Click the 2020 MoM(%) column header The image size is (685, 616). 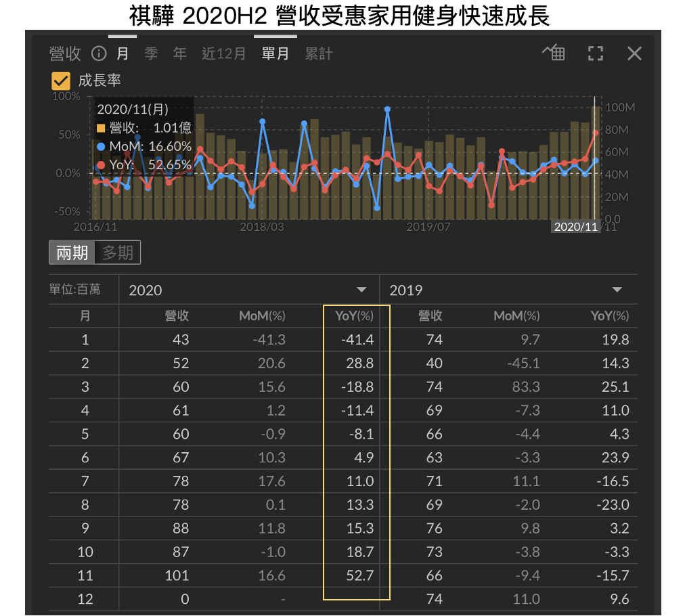(x=262, y=316)
